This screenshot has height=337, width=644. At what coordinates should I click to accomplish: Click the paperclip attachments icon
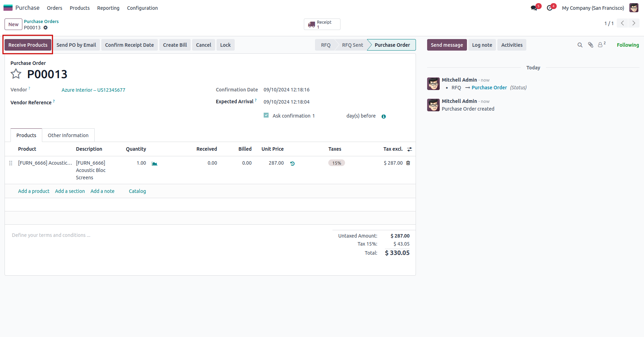pos(591,45)
